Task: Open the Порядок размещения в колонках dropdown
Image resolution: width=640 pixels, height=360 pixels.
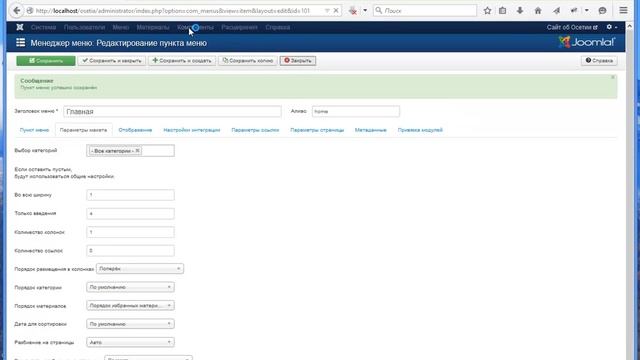Action: (x=140, y=269)
